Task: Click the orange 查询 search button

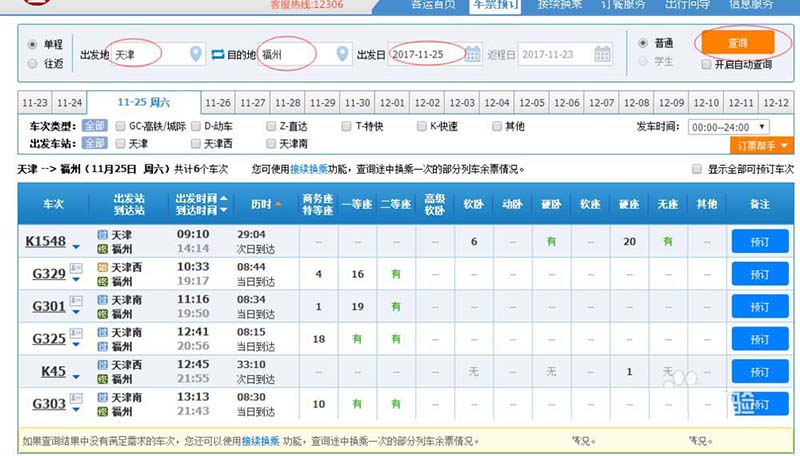Action: (x=737, y=43)
